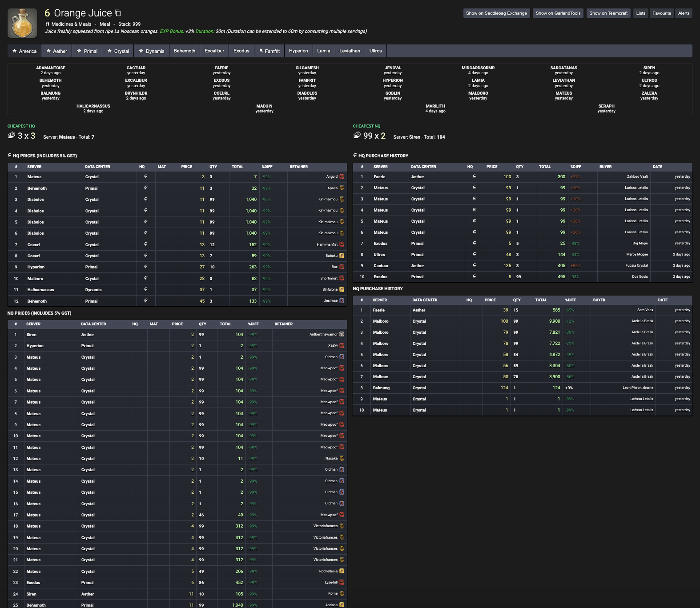
Task: Click RETAINER column header in HQ Prices table
Action: (x=299, y=167)
